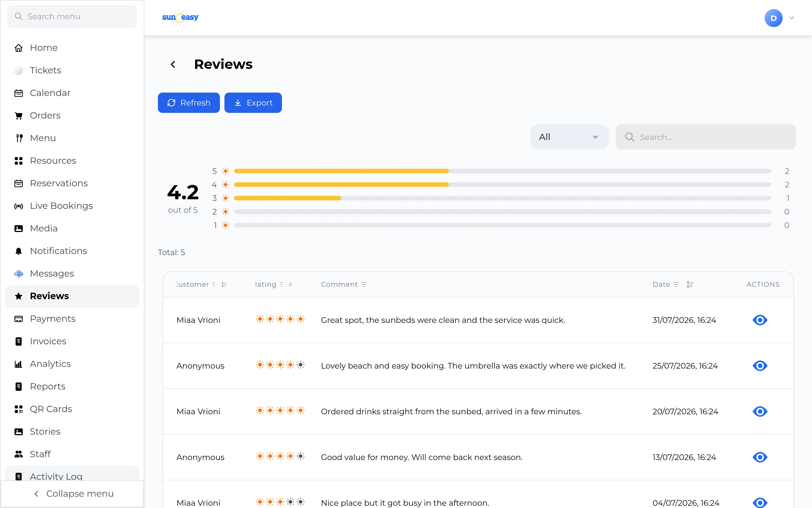Sort by Rating using the sort icon
This screenshot has height=508, width=812.
(291, 284)
